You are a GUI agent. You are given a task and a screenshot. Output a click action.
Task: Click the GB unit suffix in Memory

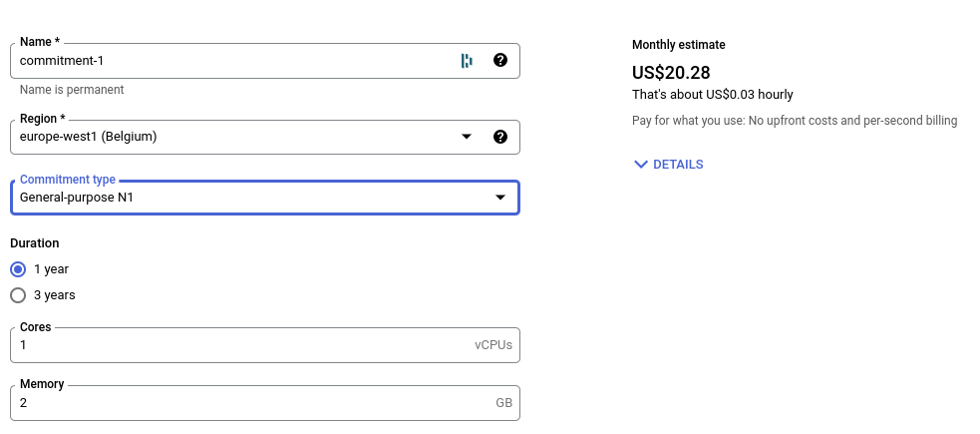pos(503,403)
